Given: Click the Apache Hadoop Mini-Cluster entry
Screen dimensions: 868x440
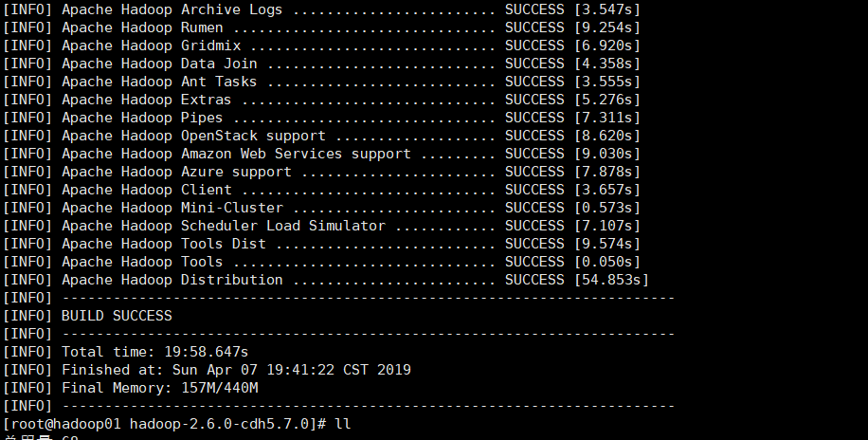Looking at the screenshot, I should point(321,208).
